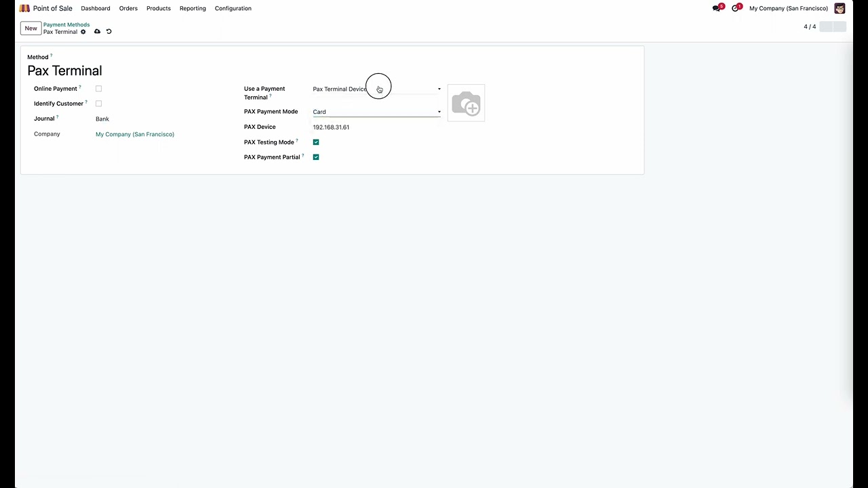Viewport: 868px width, 488px height.
Task: Uncheck PAX Testing Mode
Action: pos(316,142)
